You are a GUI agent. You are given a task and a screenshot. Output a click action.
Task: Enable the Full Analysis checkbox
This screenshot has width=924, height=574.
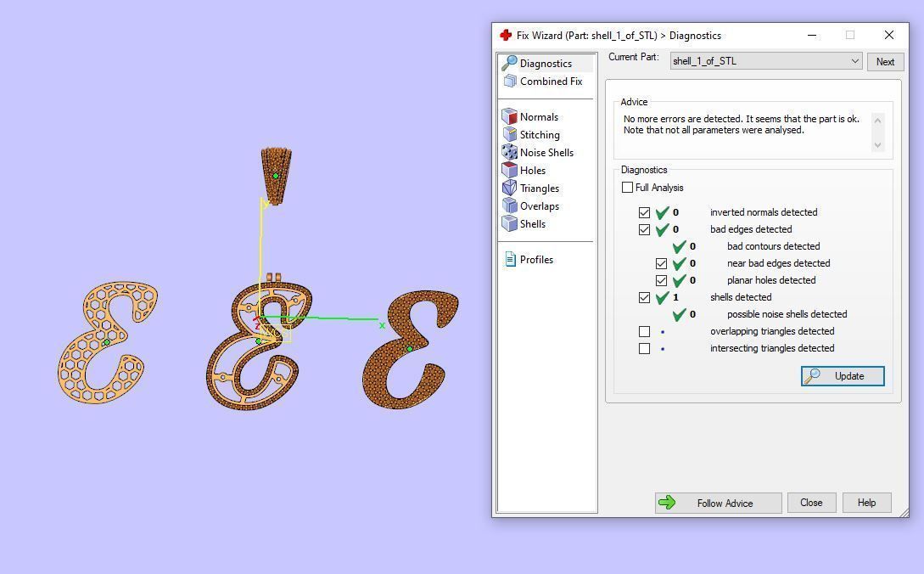[x=627, y=188]
